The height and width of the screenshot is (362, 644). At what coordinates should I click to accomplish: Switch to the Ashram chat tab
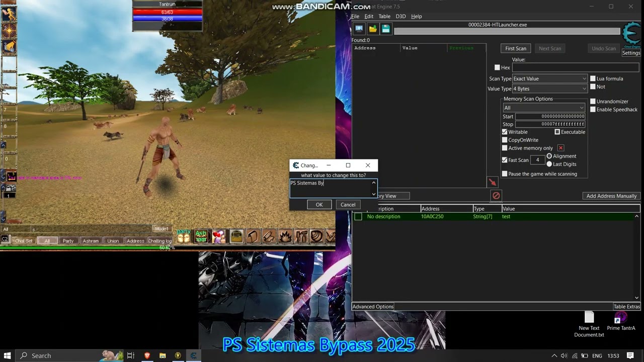(x=91, y=241)
